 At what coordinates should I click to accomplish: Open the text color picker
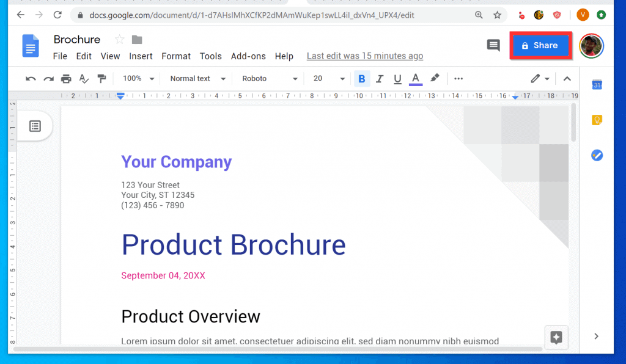[x=416, y=79]
